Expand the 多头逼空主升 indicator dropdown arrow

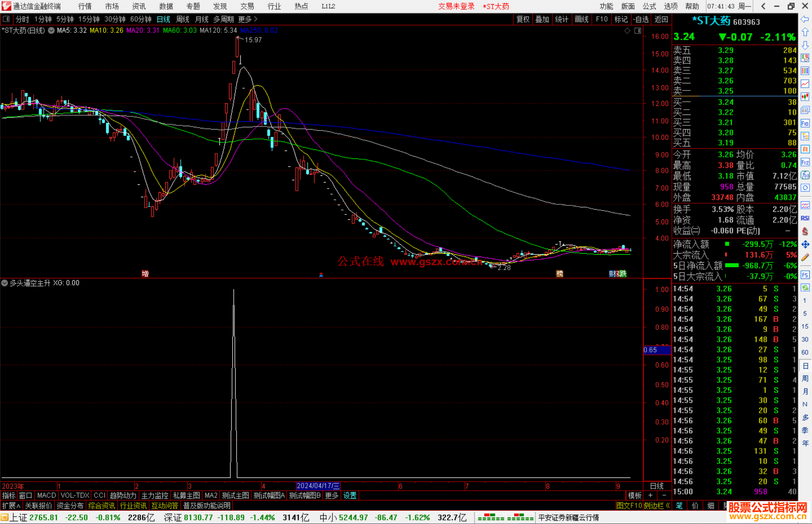[x=5, y=283]
